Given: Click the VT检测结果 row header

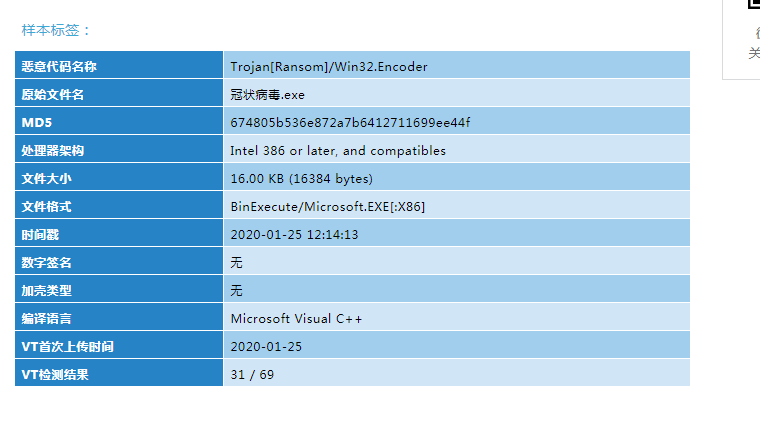Looking at the screenshot, I should pyautogui.click(x=119, y=373).
